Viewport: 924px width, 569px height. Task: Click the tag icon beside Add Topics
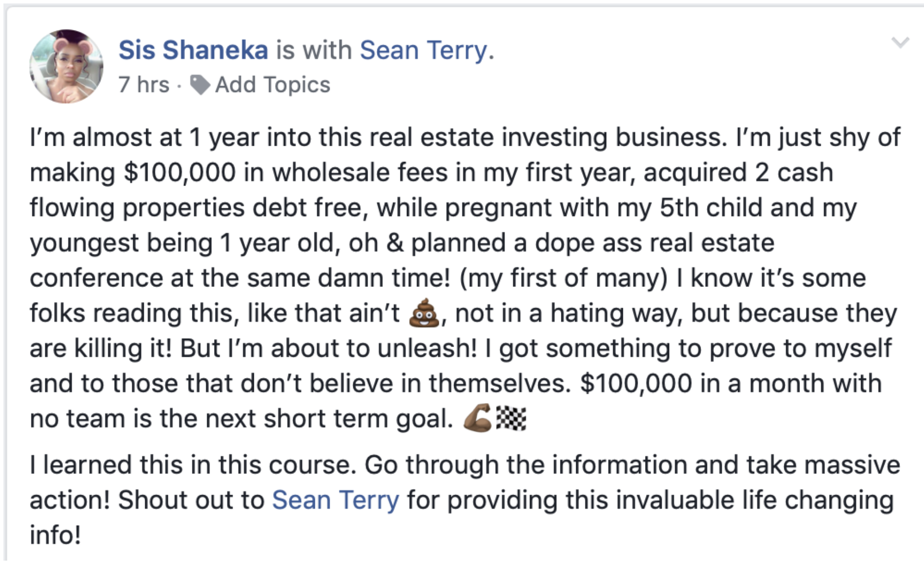coord(200,85)
